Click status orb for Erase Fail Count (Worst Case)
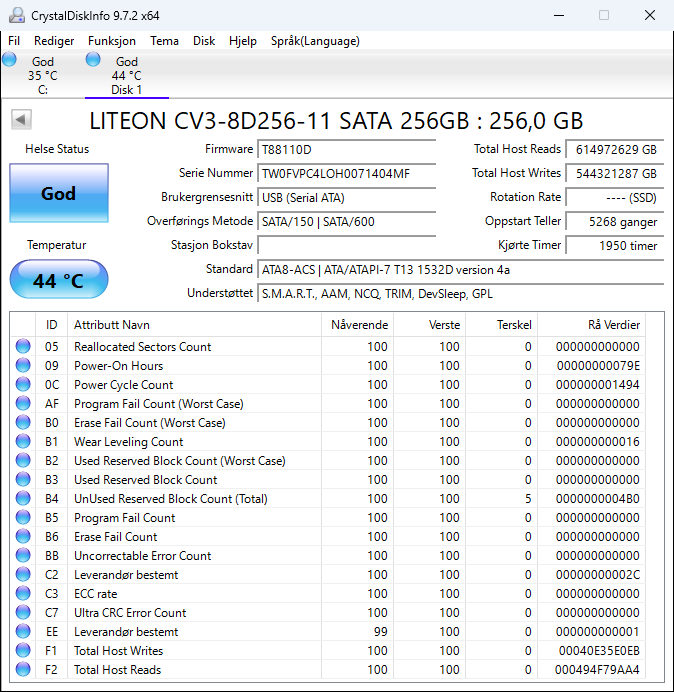Image resolution: width=674 pixels, height=692 pixels. coord(23,422)
